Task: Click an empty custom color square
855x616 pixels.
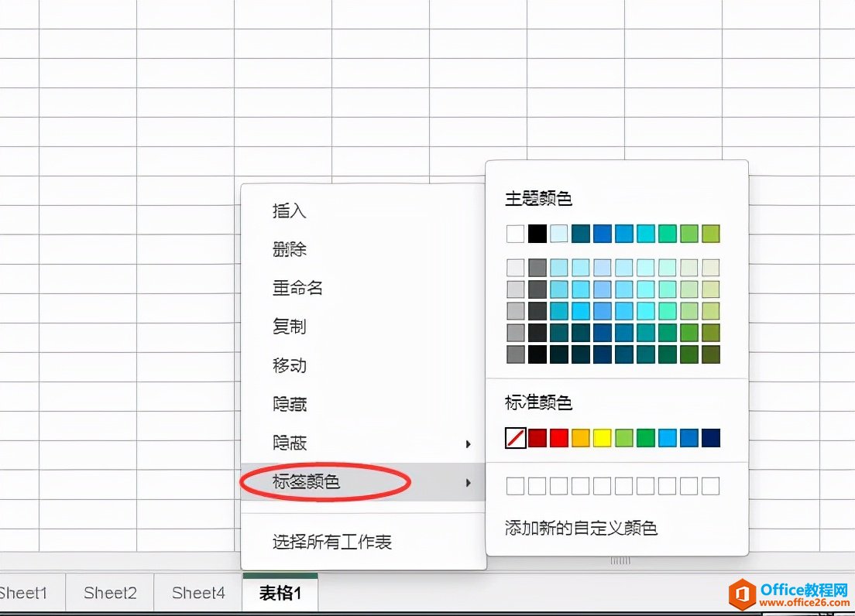Action: 516,485
